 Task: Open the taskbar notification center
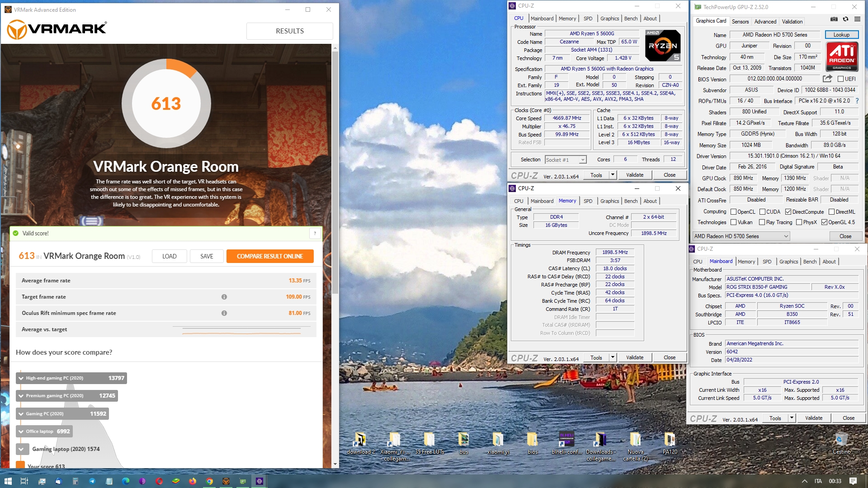(x=853, y=481)
